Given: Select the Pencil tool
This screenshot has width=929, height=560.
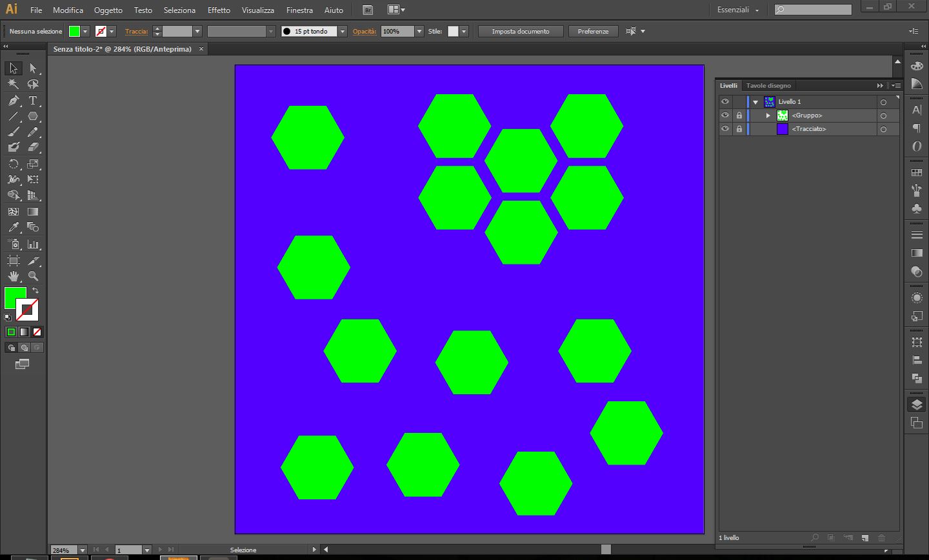Looking at the screenshot, I should 33,132.
